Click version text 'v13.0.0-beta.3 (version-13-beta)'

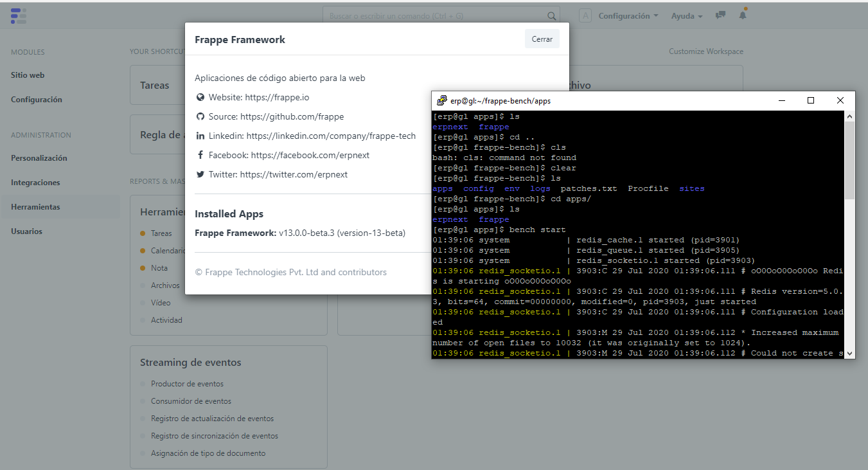coord(342,233)
